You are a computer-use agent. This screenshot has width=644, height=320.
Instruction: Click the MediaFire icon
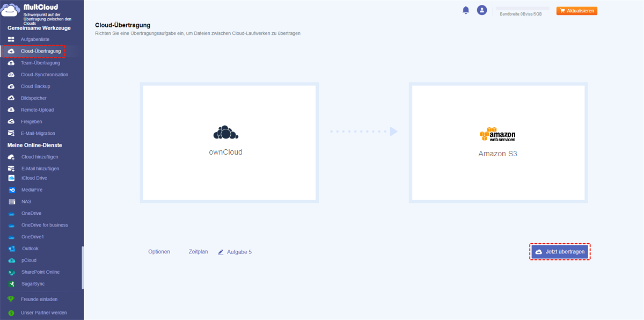coord(11,190)
